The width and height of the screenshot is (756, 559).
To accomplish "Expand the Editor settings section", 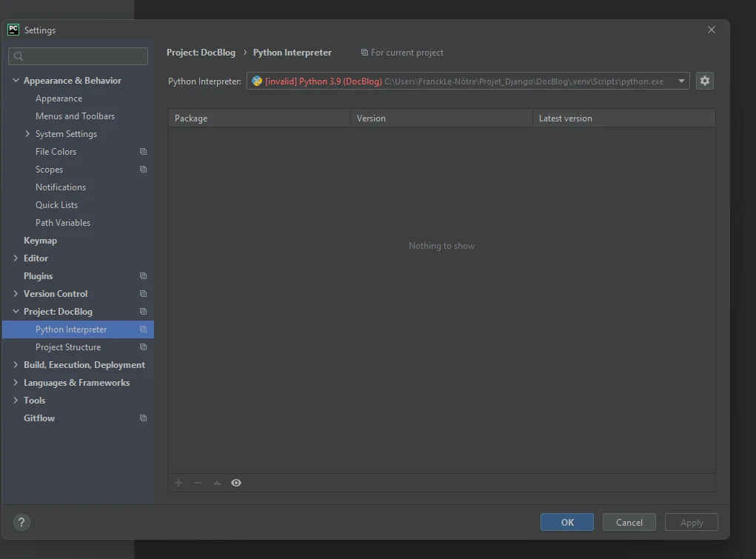I will tap(16, 258).
